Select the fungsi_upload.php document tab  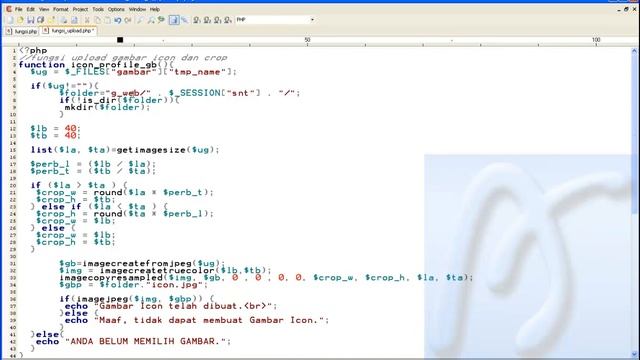69,31
